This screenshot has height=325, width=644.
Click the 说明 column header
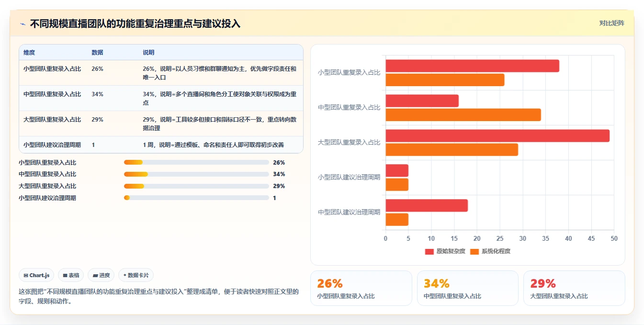(x=148, y=53)
